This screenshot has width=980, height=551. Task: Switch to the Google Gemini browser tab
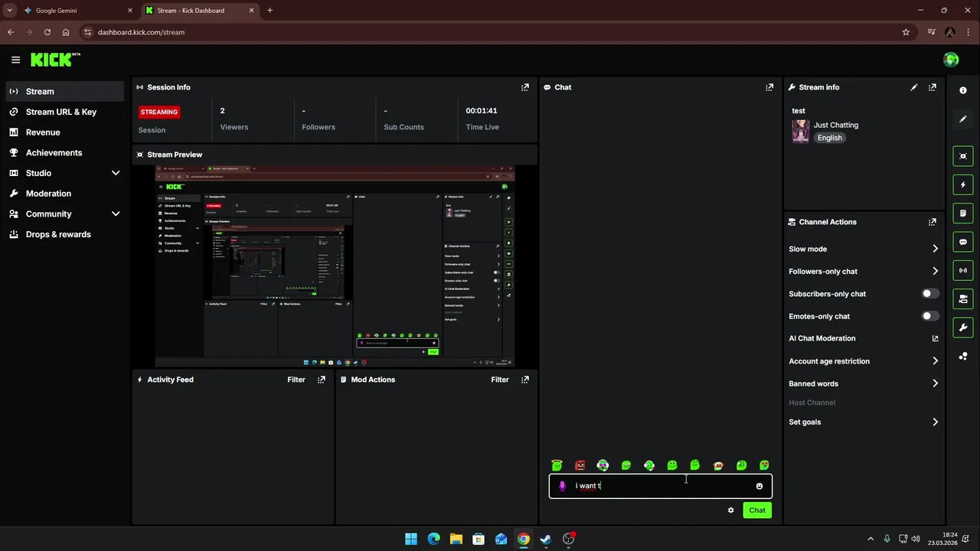pyautogui.click(x=78, y=11)
